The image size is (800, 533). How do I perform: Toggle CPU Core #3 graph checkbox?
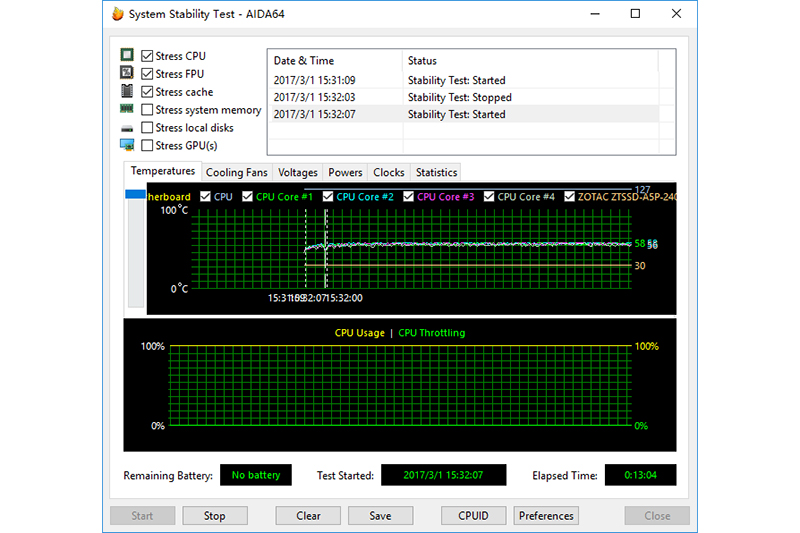point(408,196)
